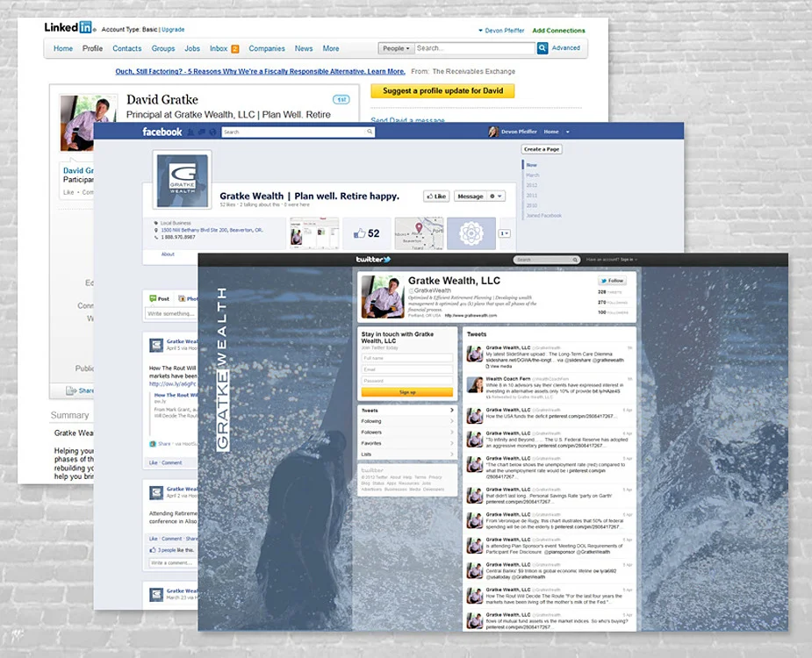Click the Facebook page Like button

[x=436, y=197]
